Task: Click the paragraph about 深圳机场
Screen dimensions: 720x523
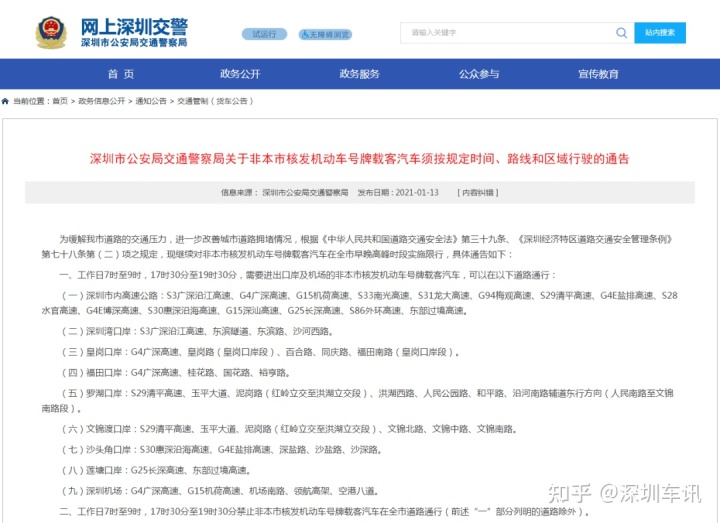Action: click(x=220, y=491)
